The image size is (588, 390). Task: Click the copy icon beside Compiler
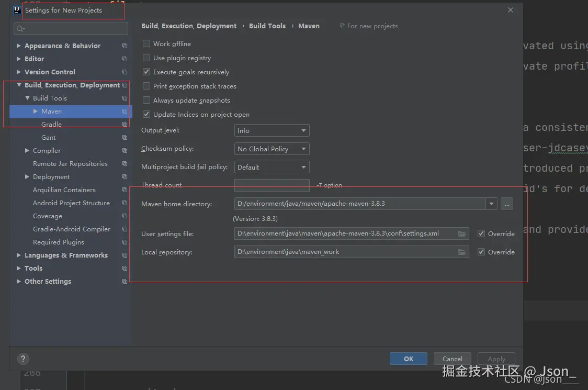125,151
